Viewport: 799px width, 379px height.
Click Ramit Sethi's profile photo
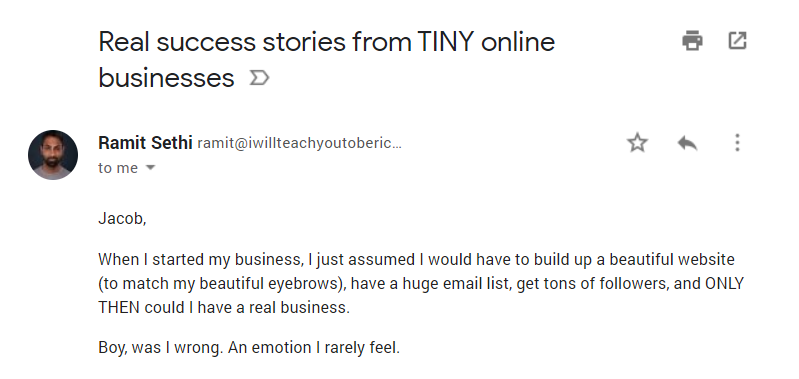pyautogui.click(x=53, y=155)
